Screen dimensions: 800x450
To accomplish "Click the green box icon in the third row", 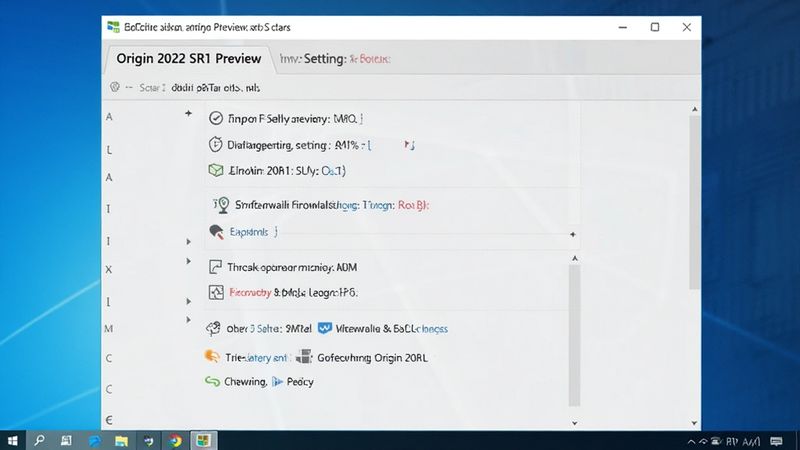I will click(x=216, y=170).
